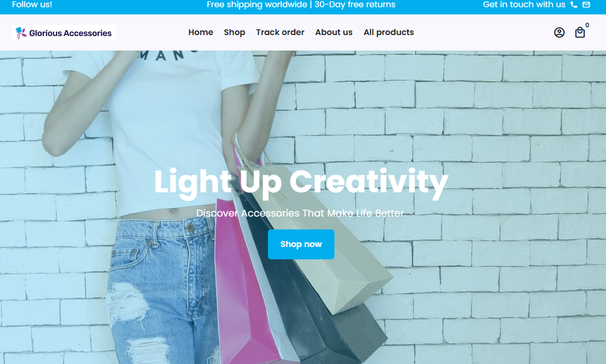Go to the Home menu item
Screen dimensions: 606x364
click(x=201, y=32)
